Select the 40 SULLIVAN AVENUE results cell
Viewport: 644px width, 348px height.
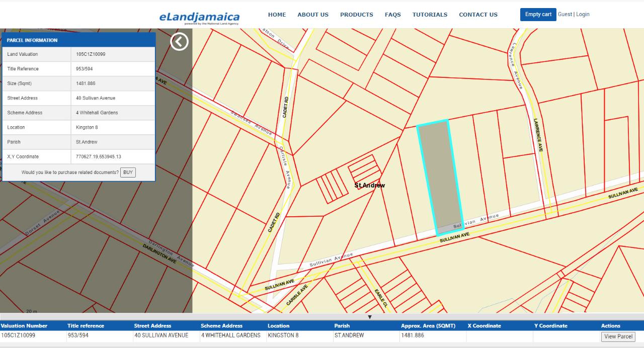tap(162, 335)
